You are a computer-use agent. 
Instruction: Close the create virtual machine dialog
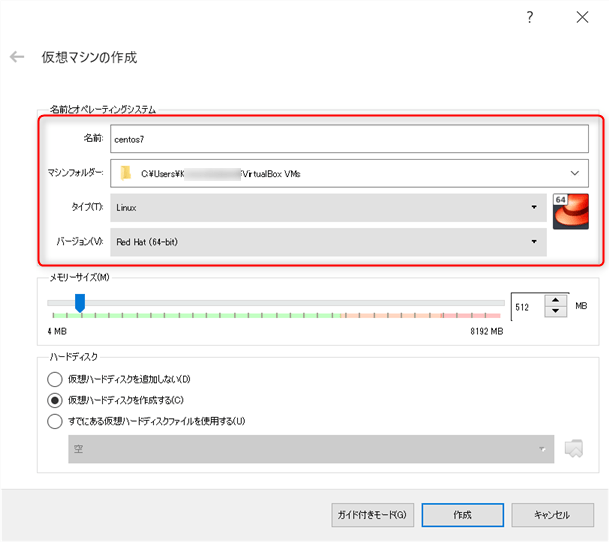click(x=582, y=17)
